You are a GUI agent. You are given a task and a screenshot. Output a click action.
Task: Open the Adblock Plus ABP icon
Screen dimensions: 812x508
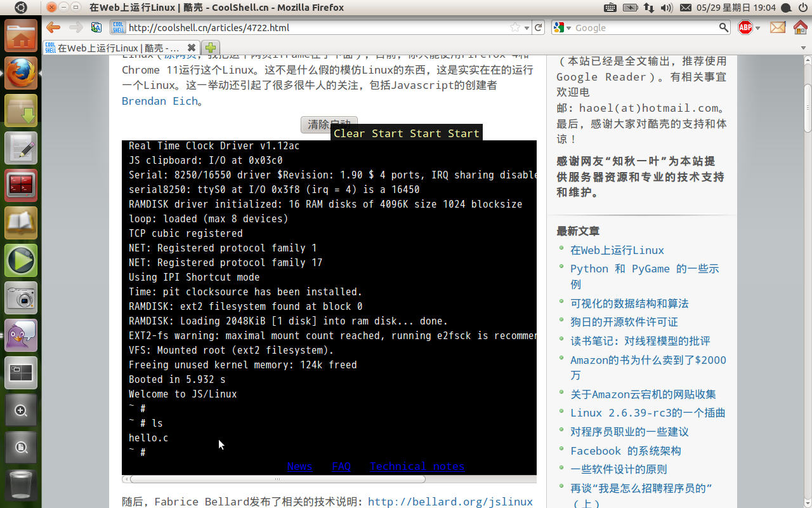[x=745, y=27]
